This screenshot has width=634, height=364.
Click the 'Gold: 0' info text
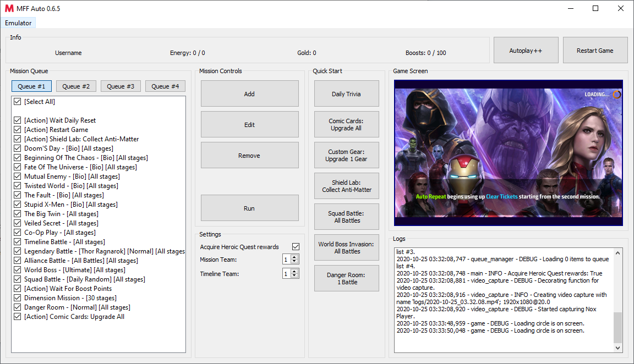point(307,53)
